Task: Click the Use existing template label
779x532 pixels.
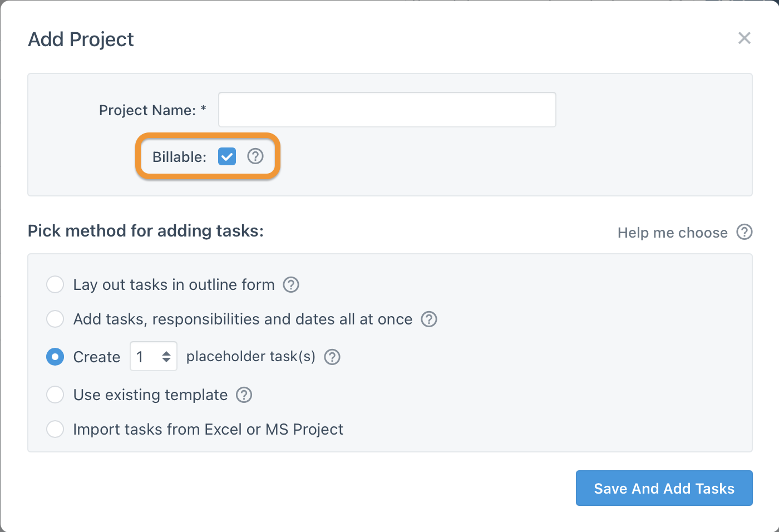Action: pos(150,395)
